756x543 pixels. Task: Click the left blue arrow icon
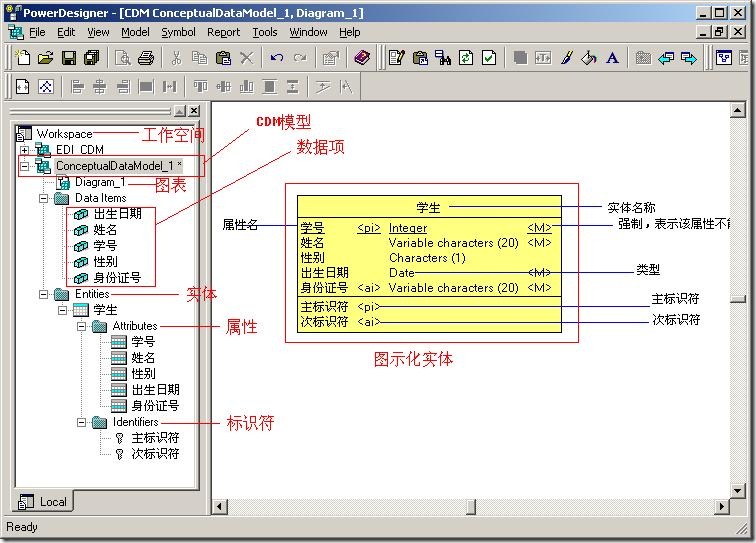coord(666,58)
